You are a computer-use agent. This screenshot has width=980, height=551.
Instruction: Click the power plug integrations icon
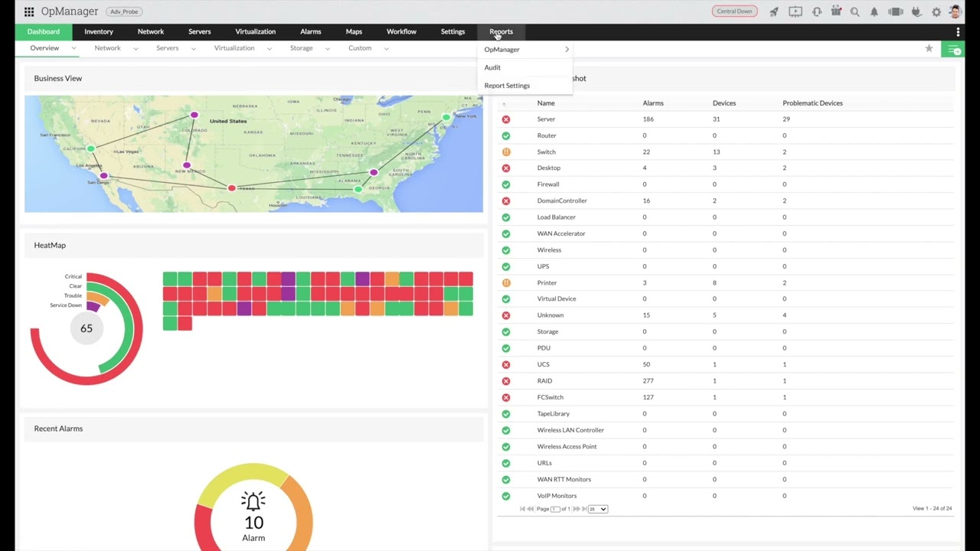916,11
